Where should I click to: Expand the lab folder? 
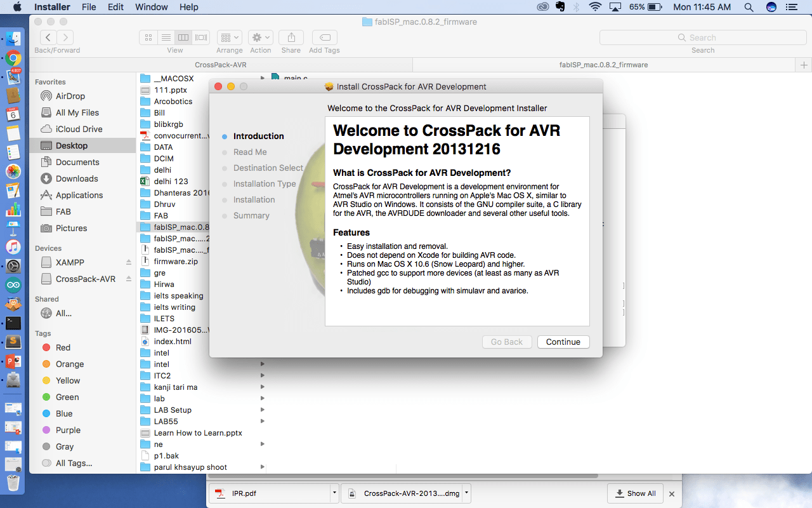coord(262,399)
